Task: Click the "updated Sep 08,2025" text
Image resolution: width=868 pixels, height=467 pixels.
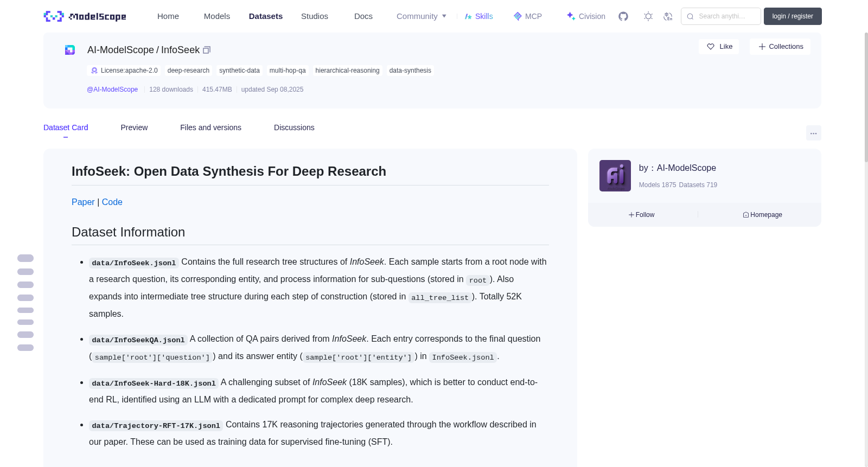Action: pyautogui.click(x=272, y=89)
